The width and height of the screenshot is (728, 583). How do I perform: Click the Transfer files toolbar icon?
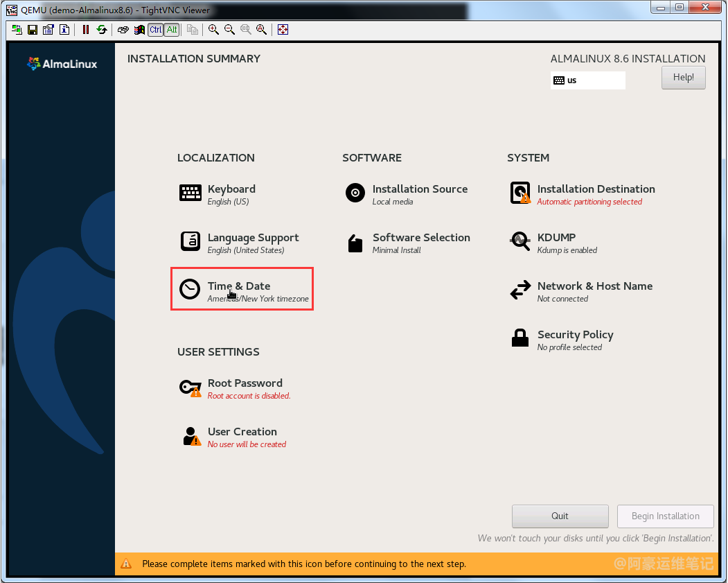pyautogui.click(x=193, y=30)
